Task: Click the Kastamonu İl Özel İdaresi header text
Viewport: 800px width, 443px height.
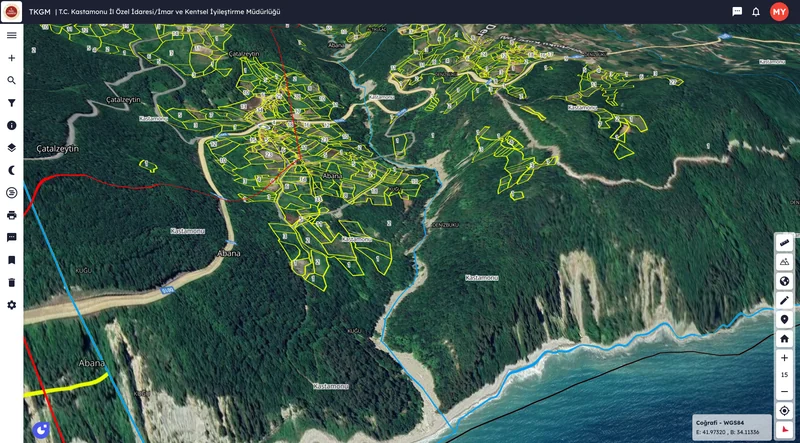Action: (170, 11)
